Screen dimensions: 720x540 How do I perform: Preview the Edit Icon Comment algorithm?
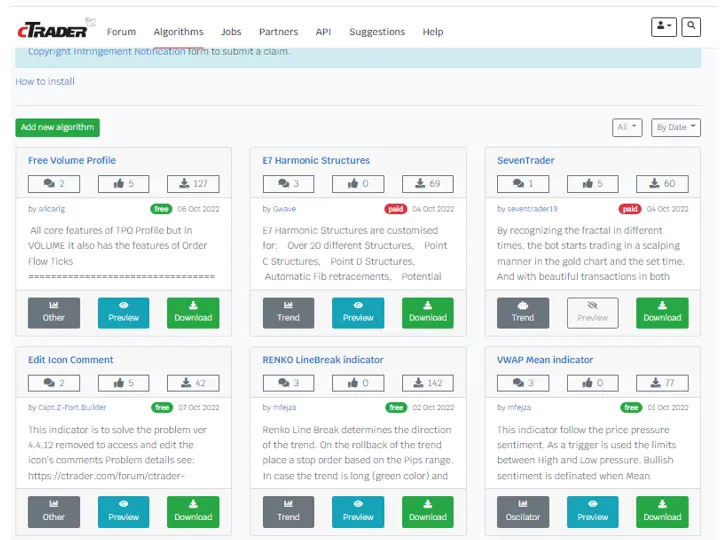tap(124, 512)
